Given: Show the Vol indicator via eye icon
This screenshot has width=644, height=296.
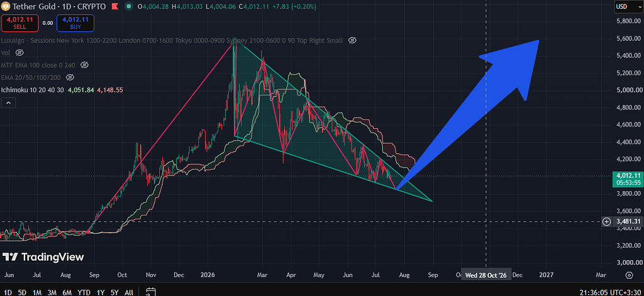Looking at the screenshot, I should click(x=19, y=53).
